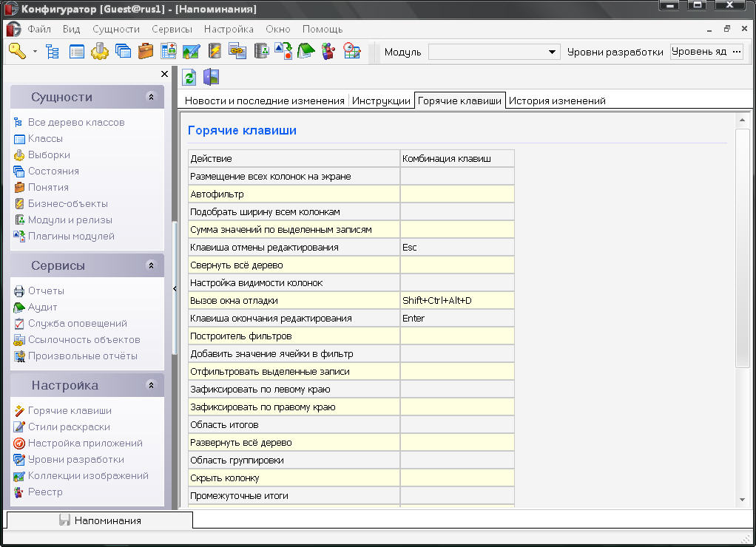Switch to the Инструкции tab
This screenshot has width=756, height=547.
click(381, 101)
